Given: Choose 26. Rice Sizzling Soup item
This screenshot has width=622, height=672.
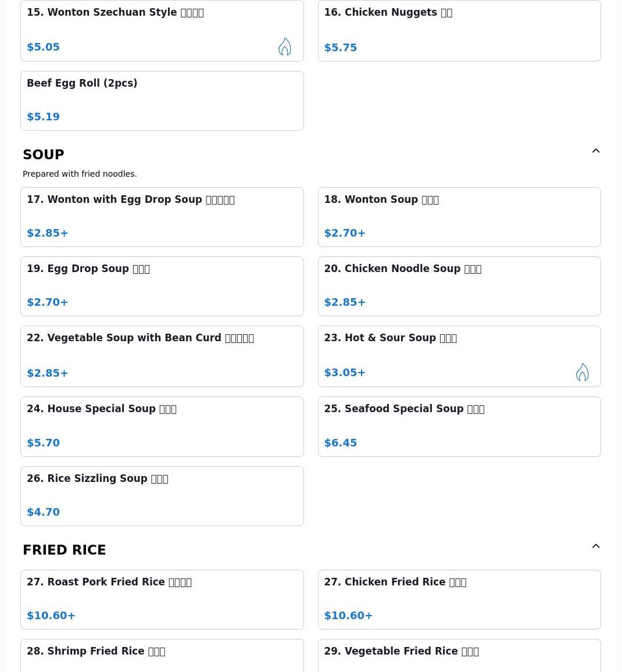Looking at the screenshot, I should click(x=162, y=496).
